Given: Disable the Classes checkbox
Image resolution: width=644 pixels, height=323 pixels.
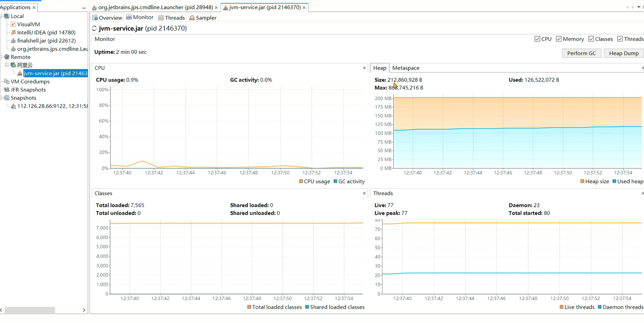Looking at the screenshot, I should (591, 39).
